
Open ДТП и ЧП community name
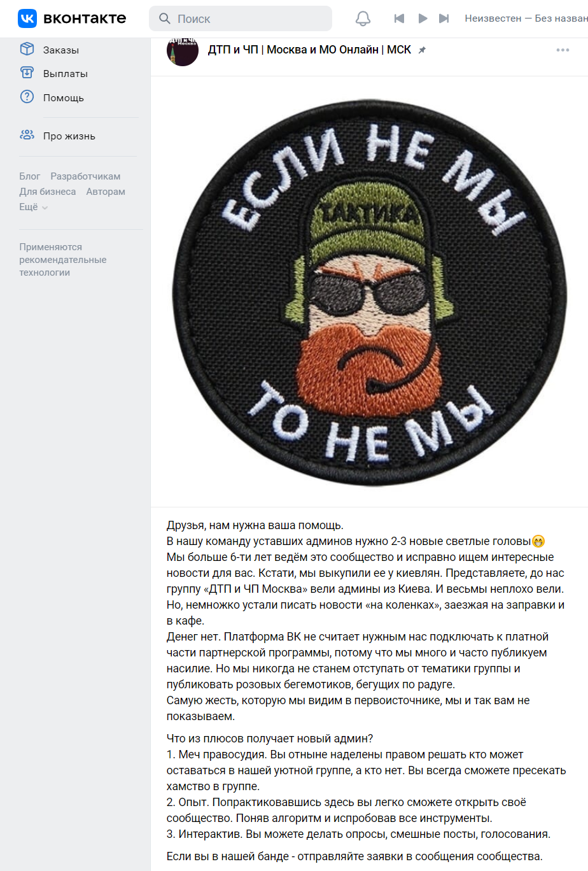[309, 50]
